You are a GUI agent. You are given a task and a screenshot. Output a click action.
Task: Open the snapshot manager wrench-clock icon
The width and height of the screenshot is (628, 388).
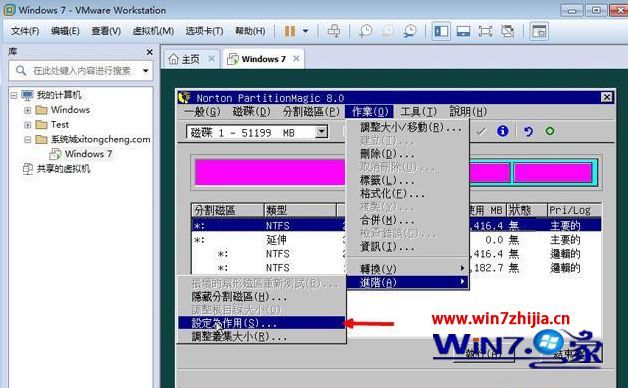tap(409, 31)
